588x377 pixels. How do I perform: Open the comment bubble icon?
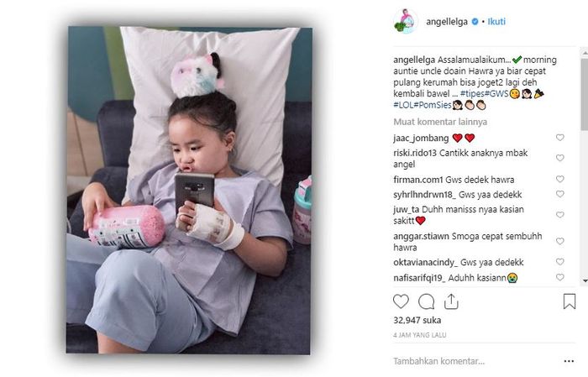(x=426, y=301)
